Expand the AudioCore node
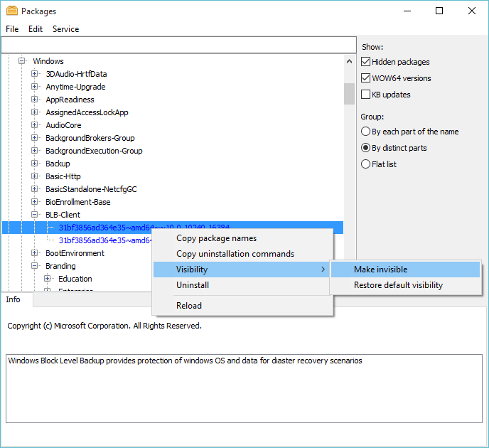The image size is (489, 448). click(34, 124)
